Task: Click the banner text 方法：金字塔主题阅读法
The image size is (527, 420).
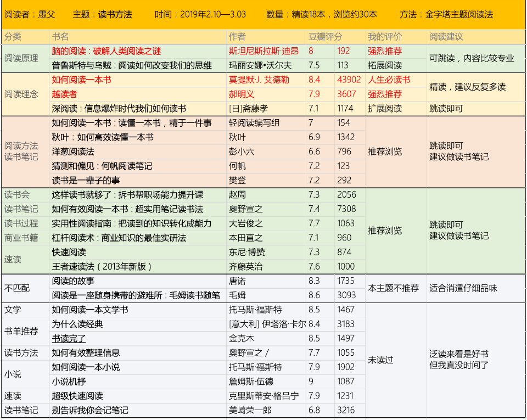Action: pos(446,14)
